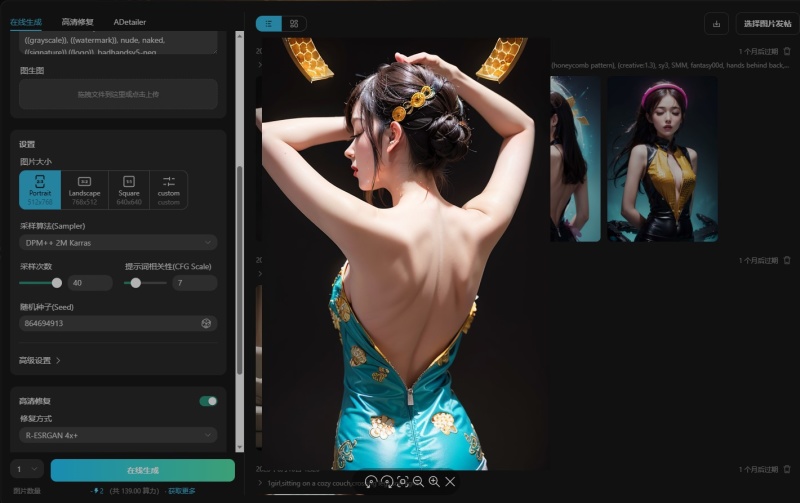Click the honeycomb pattern prompt text
Image resolution: width=800 pixels, height=503 pixels.
[x=670, y=65]
